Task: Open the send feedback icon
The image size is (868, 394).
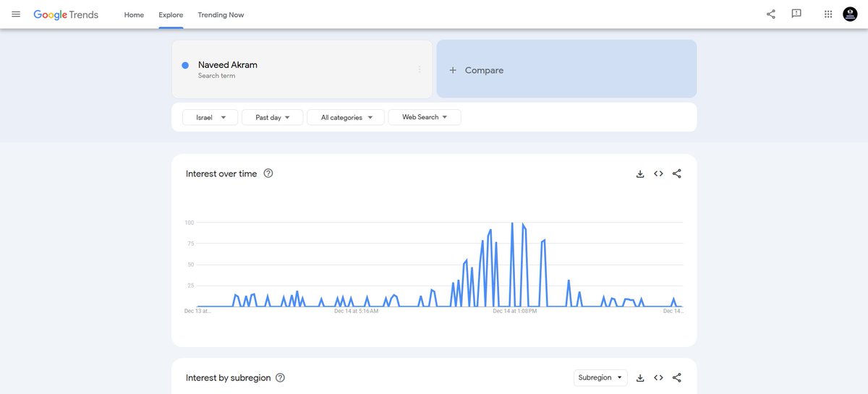Action: 796,14
